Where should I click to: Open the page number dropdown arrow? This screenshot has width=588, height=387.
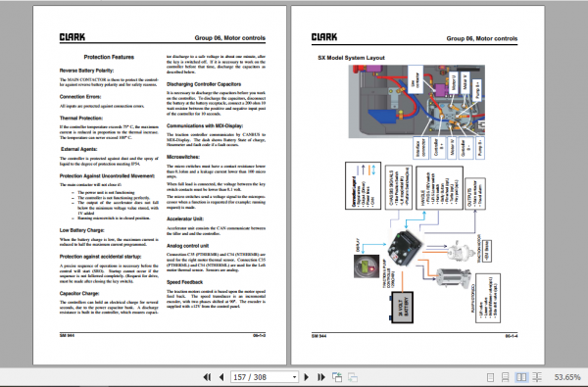click(295, 377)
